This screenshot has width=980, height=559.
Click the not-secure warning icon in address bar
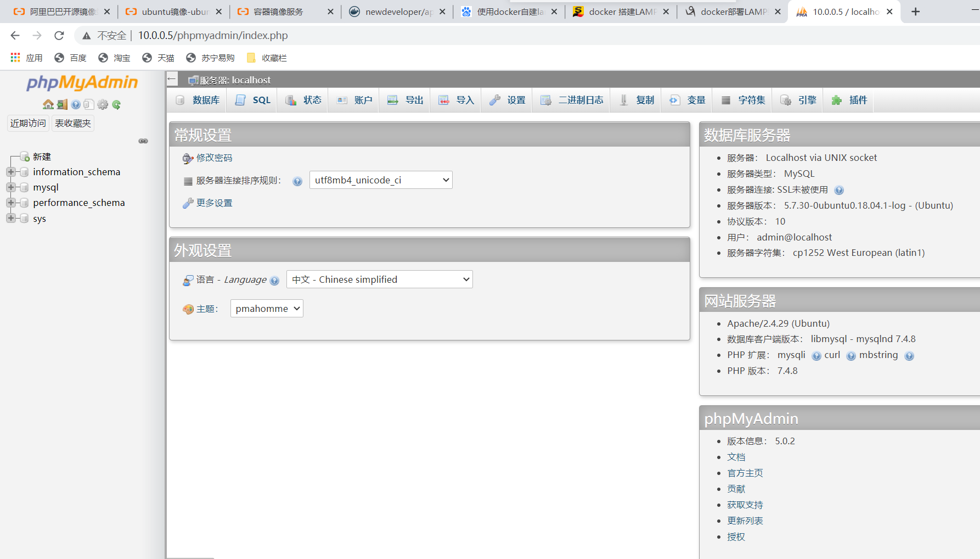[86, 36]
